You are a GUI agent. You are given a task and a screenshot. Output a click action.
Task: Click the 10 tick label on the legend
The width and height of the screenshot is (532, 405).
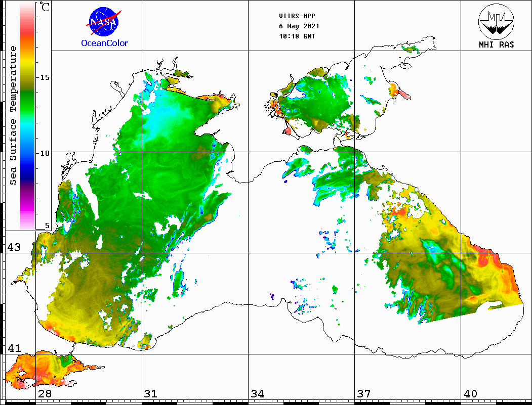coord(45,153)
